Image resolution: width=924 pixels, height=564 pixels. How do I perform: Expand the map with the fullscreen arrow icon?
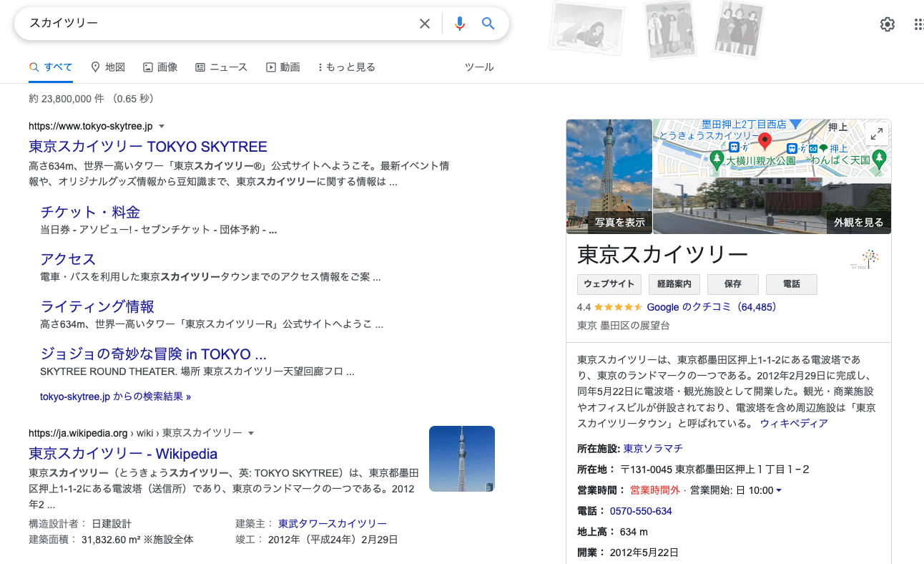pos(877,134)
